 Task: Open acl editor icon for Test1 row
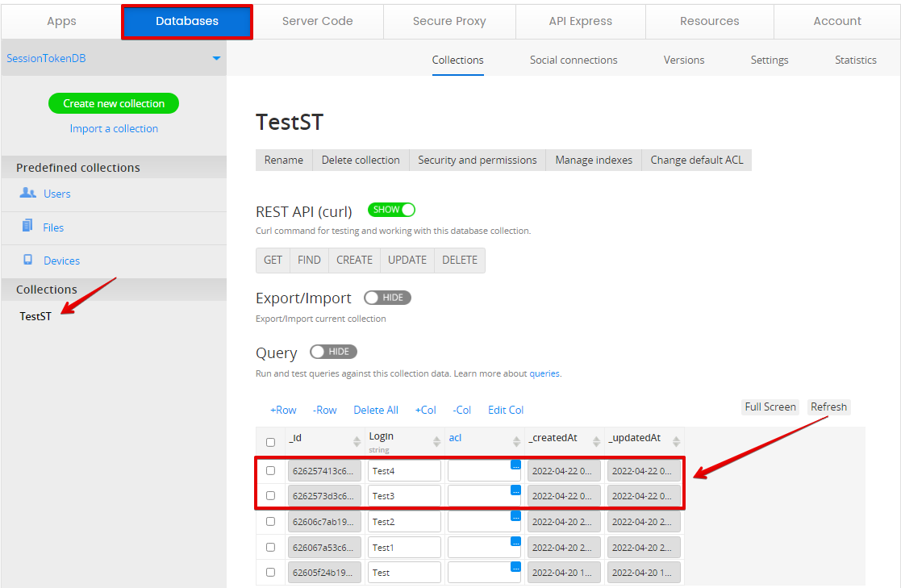click(515, 541)
